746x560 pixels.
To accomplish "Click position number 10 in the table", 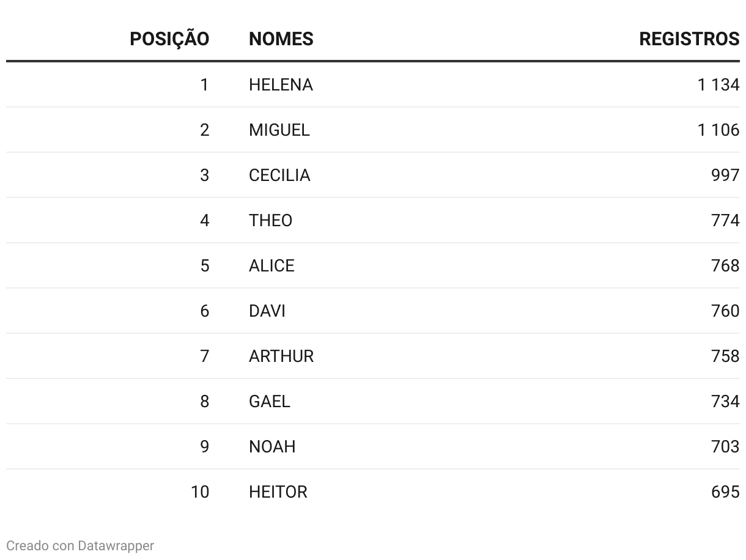I will 200,492.
